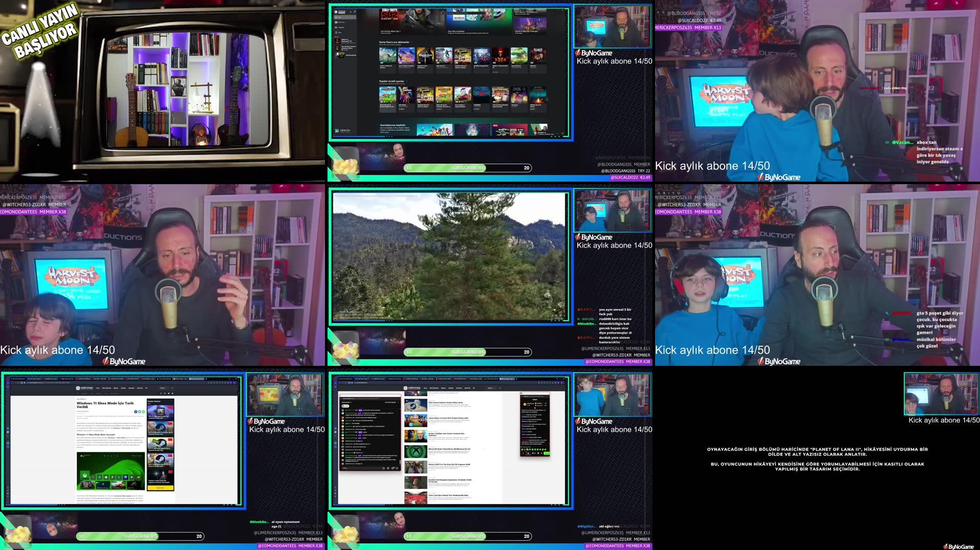Open the article 'Windows 11 Xbox Mode İçin Tarih Verildi'
Viewport: 980px width, 550px height.
coord(105,405)
